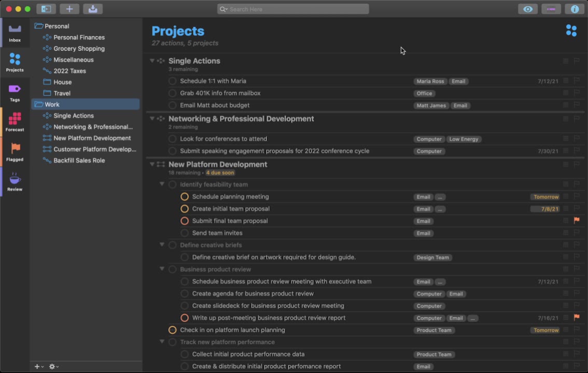Viewport: 588px width, 373px height.
Task: Collapse Business product review group
Action: tap(162, 268)
